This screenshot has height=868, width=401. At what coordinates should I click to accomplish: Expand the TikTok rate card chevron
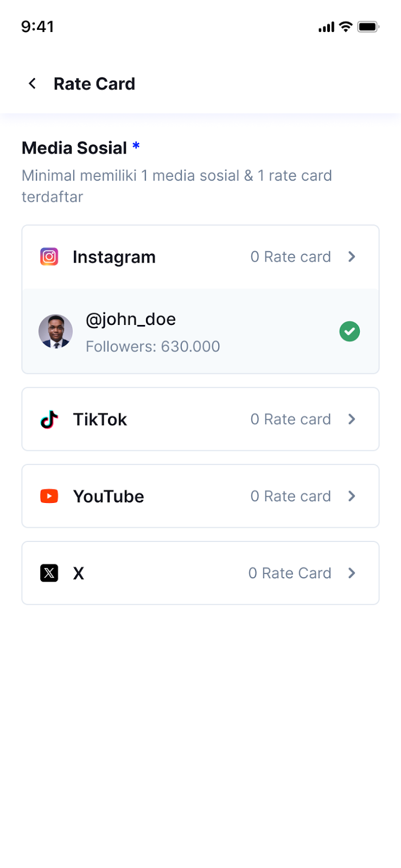(x=352, y=419)
